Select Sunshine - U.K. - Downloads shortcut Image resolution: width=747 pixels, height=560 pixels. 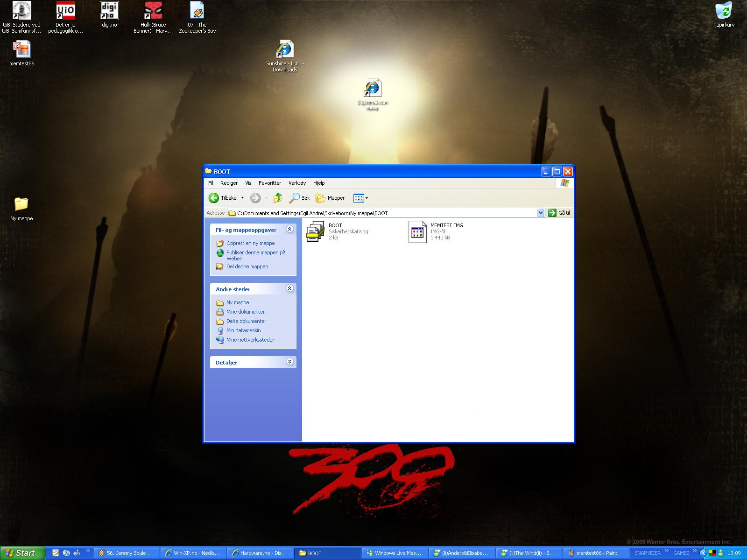tap(285, 56)
